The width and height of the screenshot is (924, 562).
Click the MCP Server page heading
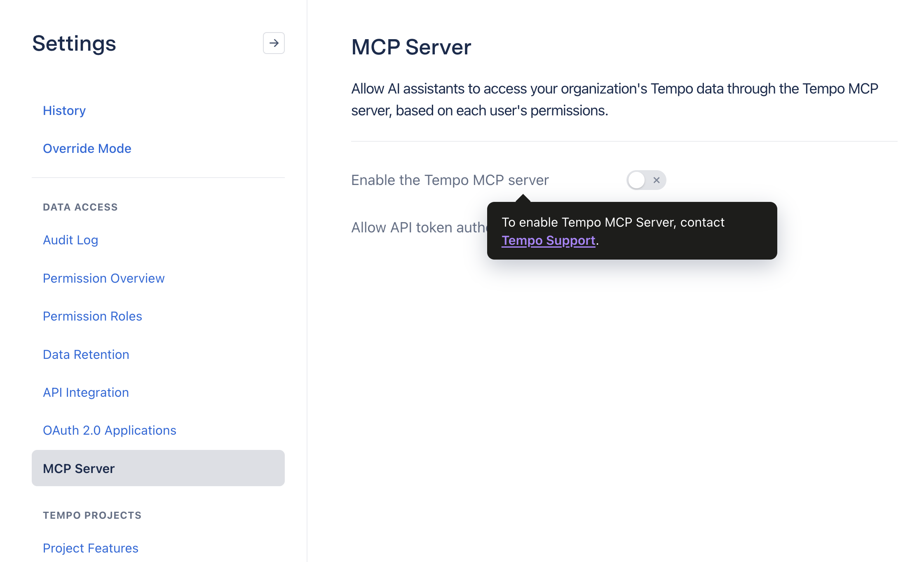(x=411, y=47)
